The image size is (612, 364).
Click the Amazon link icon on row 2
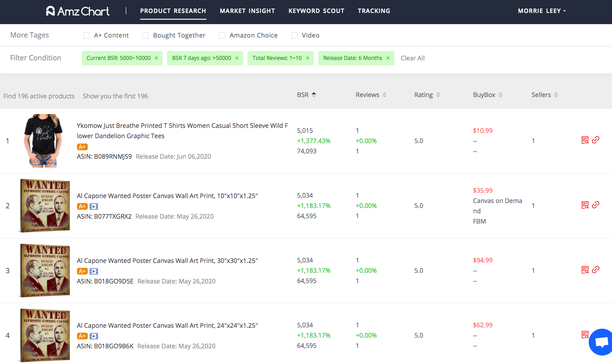coord(596,205)
